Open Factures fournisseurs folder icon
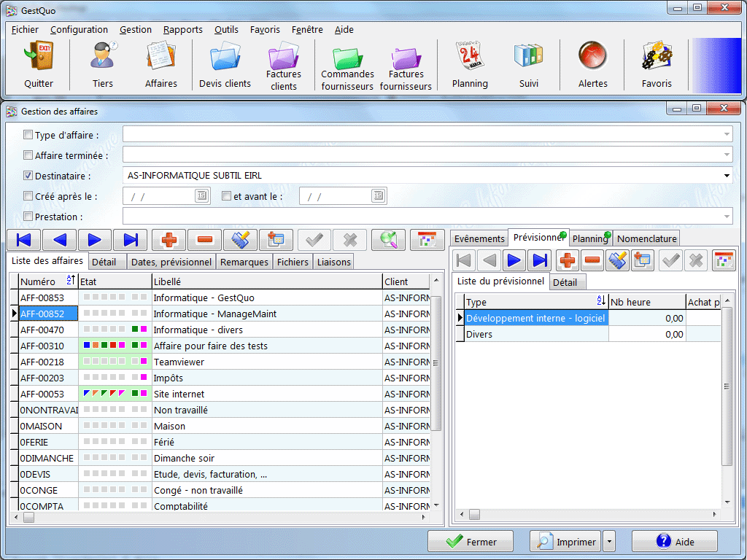Screen dimensions: 747x560 (x=406, y=58)
